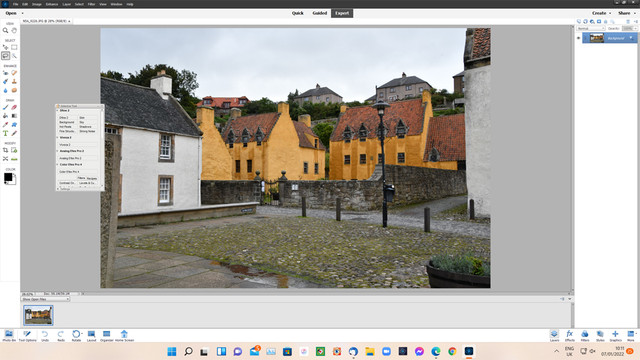The image size is (640, 360).
Task: Select the Quick Selection tool
Action: pos(14,56)
